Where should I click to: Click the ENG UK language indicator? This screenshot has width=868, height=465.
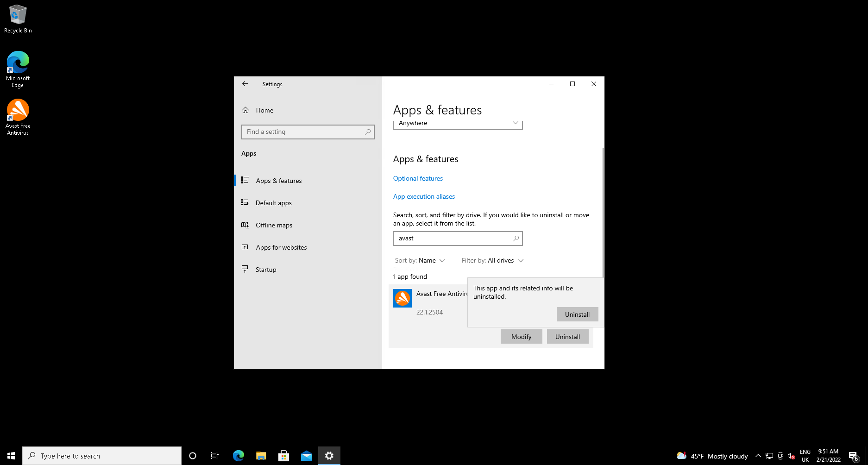(805, 456)
